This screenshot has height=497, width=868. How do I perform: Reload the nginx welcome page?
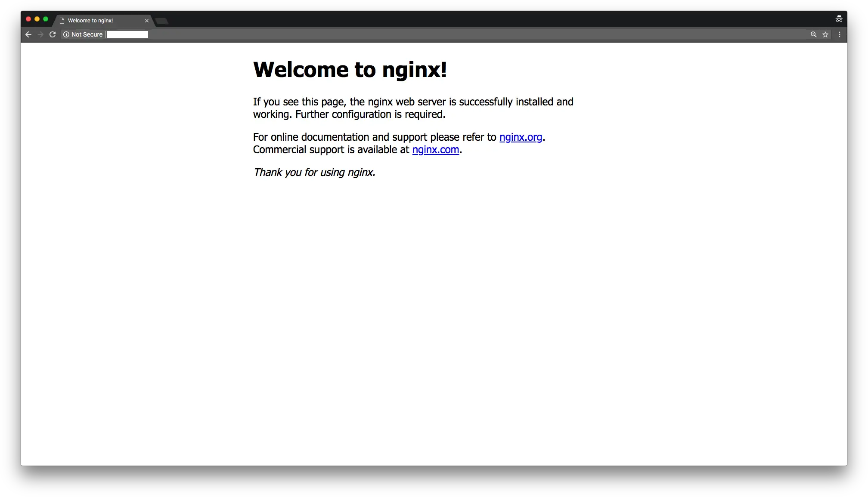coord(53,34)
